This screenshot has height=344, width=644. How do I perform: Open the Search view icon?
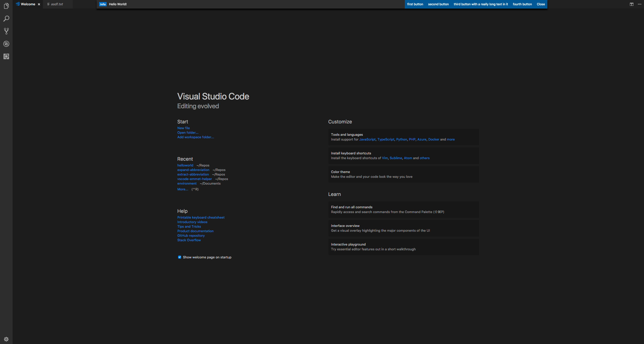pos(6,19)
